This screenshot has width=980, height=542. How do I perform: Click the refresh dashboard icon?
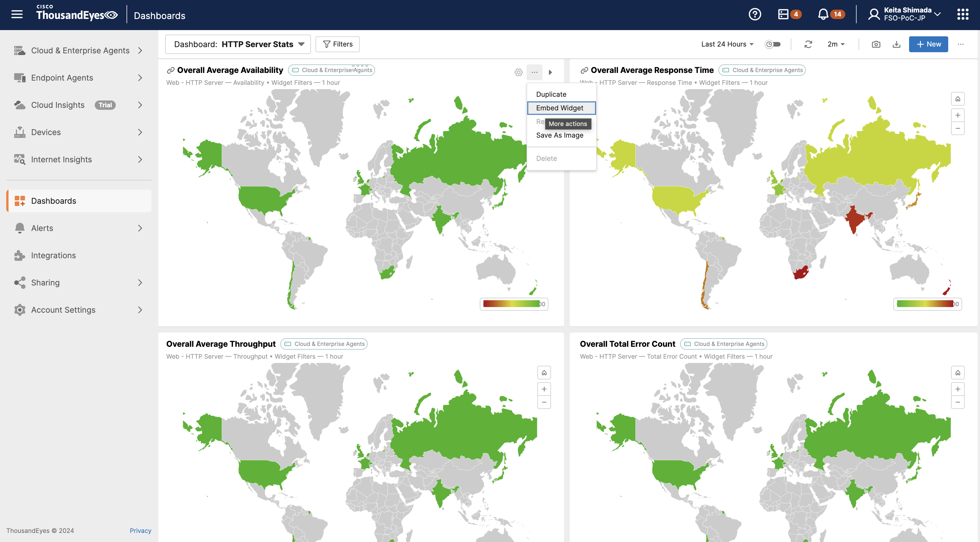tap(808, 44)
